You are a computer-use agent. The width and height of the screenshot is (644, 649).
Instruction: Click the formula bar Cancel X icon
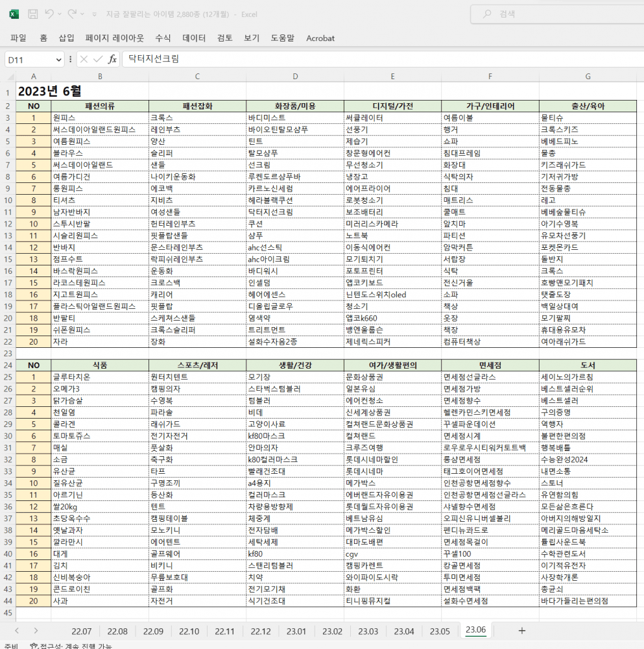coord(84,59)
